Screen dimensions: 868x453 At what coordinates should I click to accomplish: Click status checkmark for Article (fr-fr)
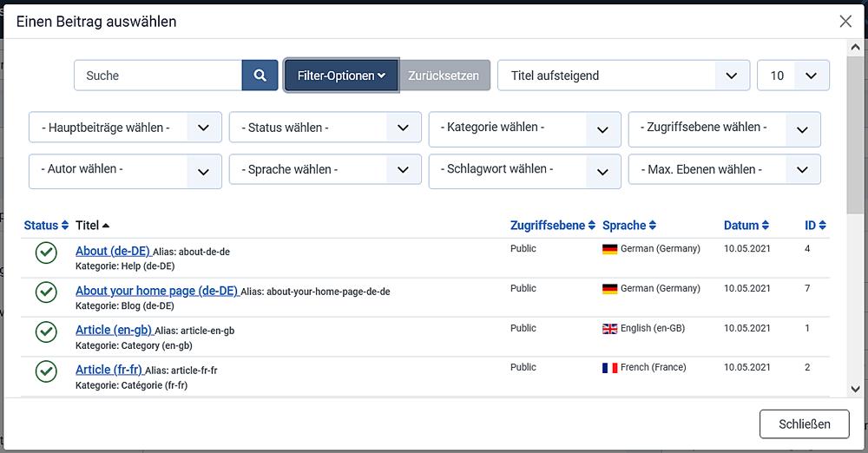coord(46,371)
